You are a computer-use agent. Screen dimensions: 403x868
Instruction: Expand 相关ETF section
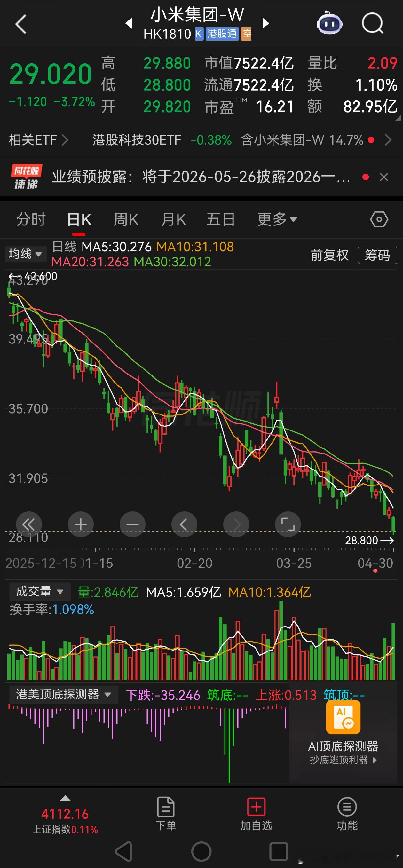tap(38, 140)
